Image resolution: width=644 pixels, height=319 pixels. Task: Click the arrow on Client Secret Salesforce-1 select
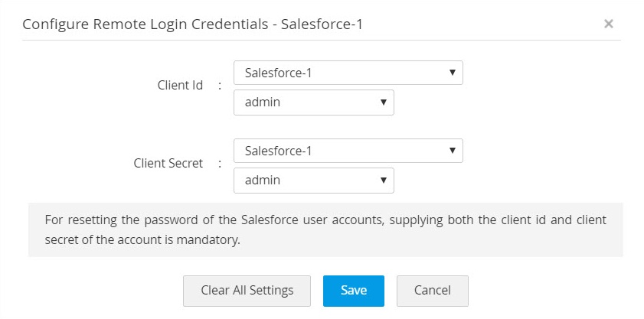(x=452, y=151)
